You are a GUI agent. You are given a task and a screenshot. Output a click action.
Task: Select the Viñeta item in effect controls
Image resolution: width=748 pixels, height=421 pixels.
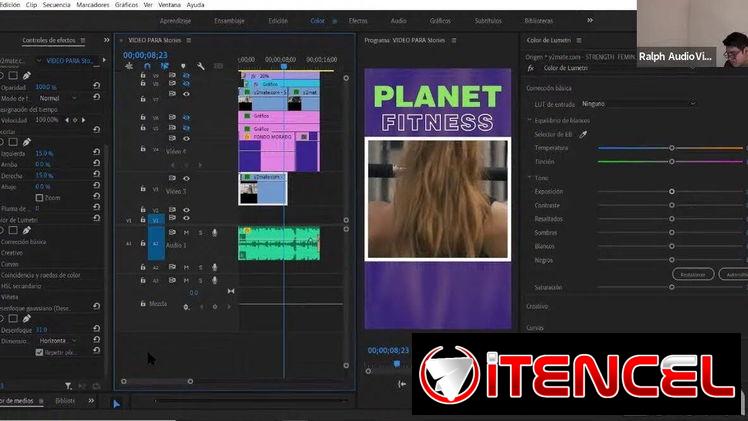[10, 297]
